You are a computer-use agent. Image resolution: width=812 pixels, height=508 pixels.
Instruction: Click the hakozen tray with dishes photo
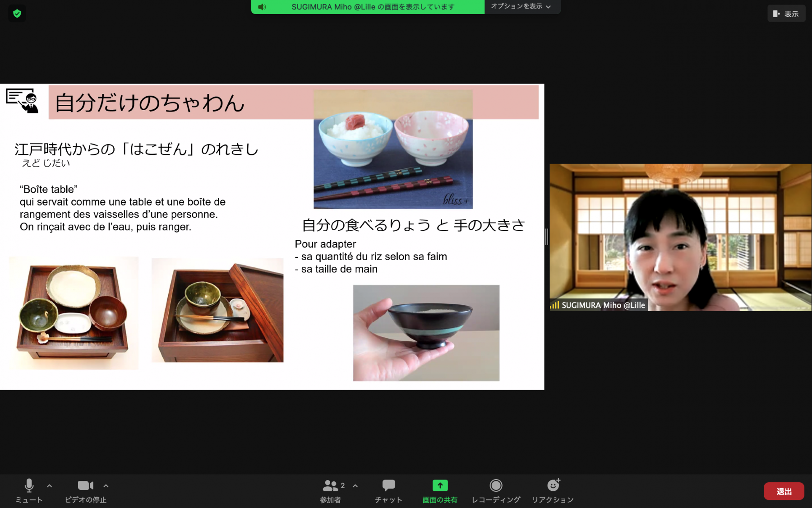pos(74,313)
